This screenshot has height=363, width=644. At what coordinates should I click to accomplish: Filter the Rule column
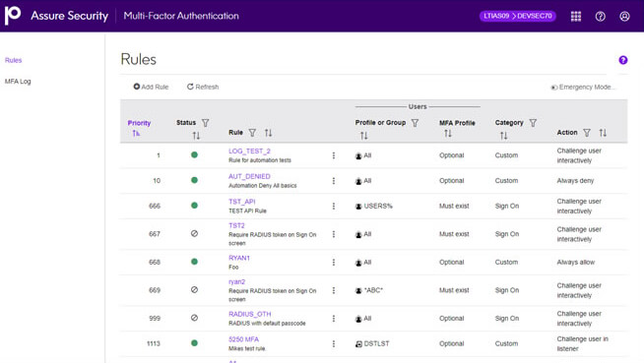point(252,133)
